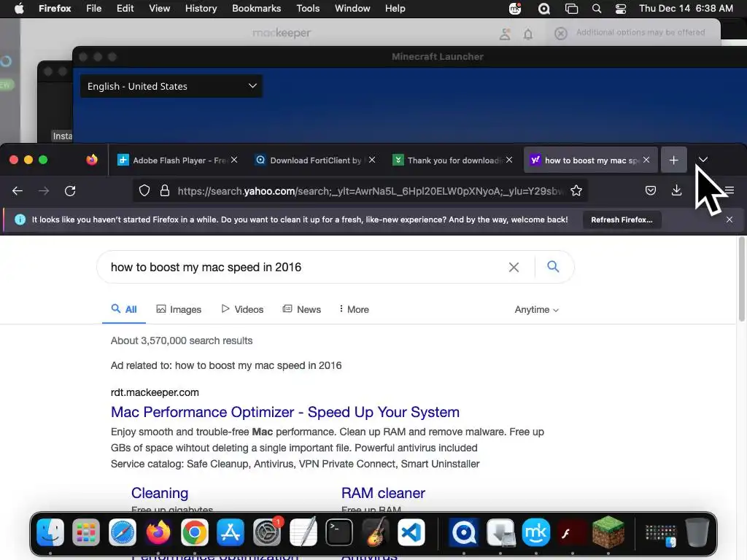Launch Safari from the Dock

coord(123,532)
